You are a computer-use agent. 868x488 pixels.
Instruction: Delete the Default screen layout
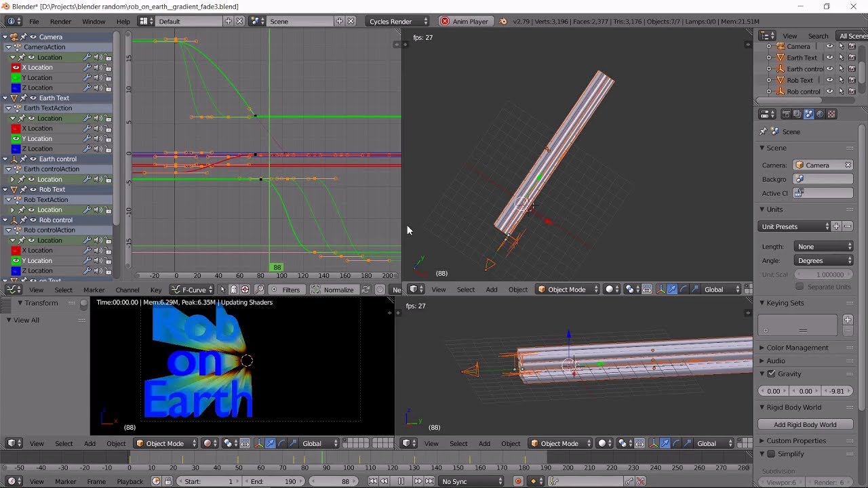(x=239, y=21)
